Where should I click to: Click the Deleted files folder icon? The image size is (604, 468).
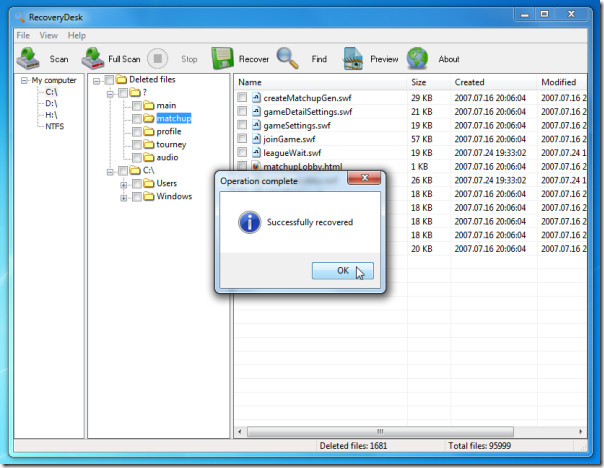121,79
